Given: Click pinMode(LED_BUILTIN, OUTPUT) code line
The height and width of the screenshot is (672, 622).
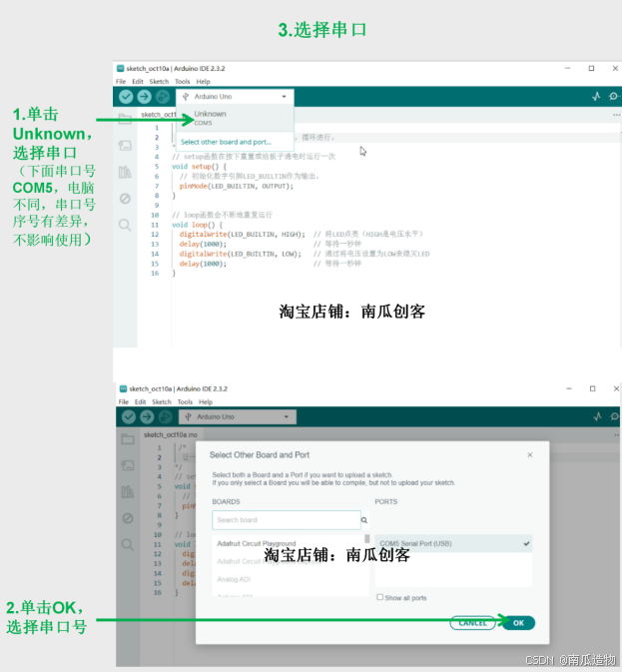Looking at the screenshot, I should click(x=237, y=186).
